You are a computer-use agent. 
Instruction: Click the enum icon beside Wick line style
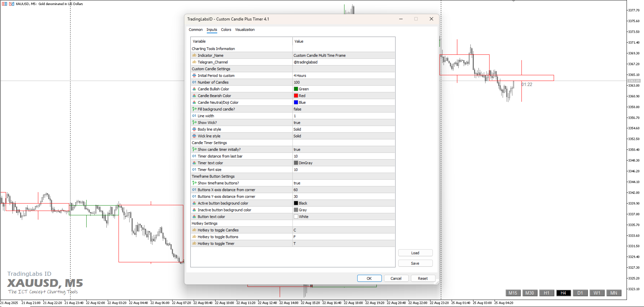pos(194,136)
